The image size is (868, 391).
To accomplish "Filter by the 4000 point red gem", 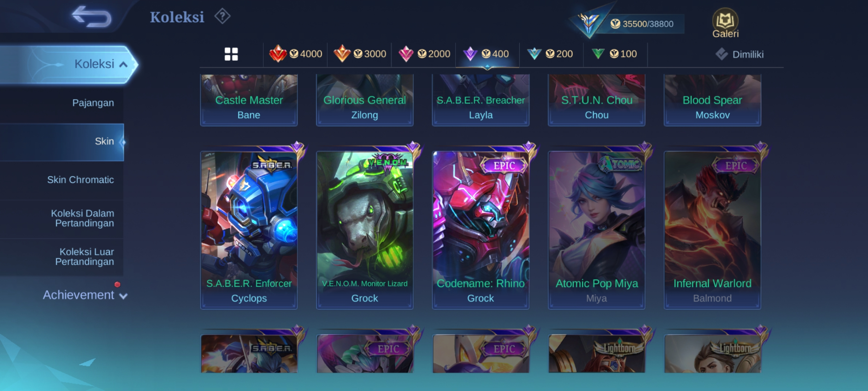I will pos(295,54).
